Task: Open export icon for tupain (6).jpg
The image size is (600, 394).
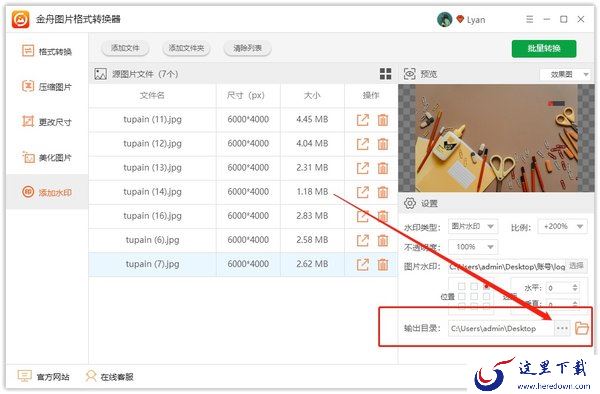Action: pyautogui.click(x=363, y=241)
